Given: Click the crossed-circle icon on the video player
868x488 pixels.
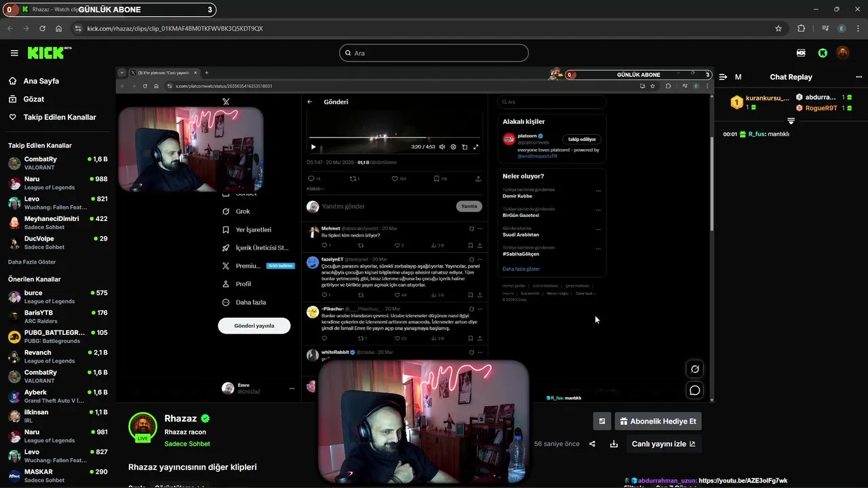Looking at the screenshot, I should [x=695, y=369].
